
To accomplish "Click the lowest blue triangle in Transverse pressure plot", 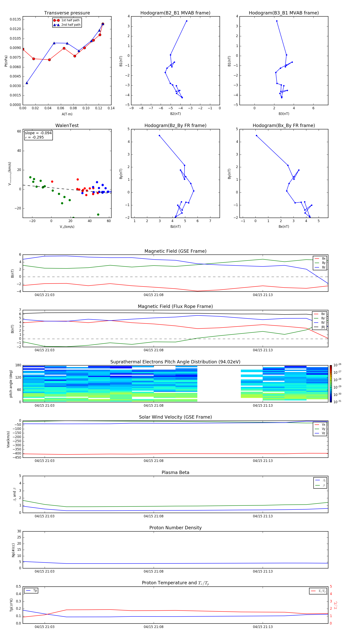I will point(27,83).
